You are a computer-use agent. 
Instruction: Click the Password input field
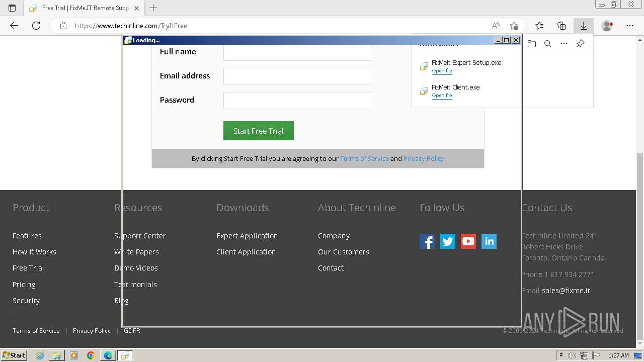click(x=297, y=101)
